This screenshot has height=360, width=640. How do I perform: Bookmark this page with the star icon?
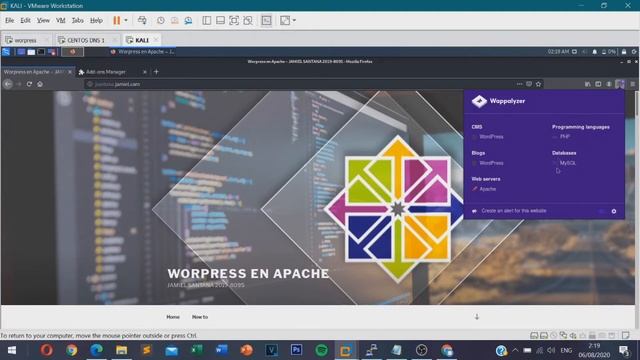(538, 84)
